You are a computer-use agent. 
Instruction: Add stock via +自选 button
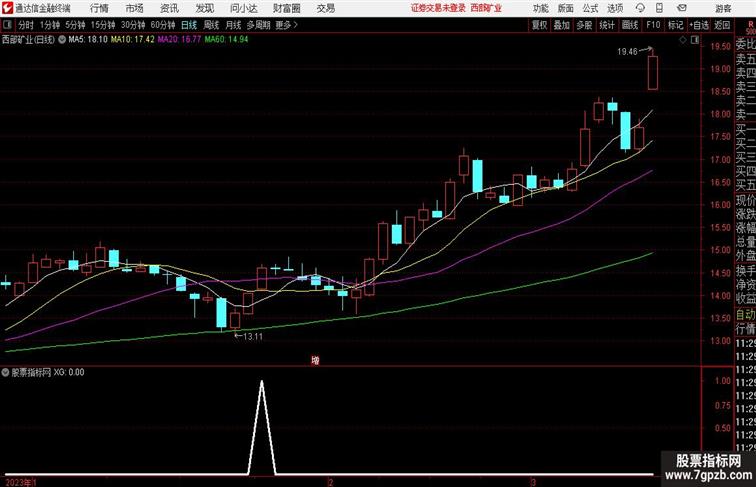[x=699, y=25]
